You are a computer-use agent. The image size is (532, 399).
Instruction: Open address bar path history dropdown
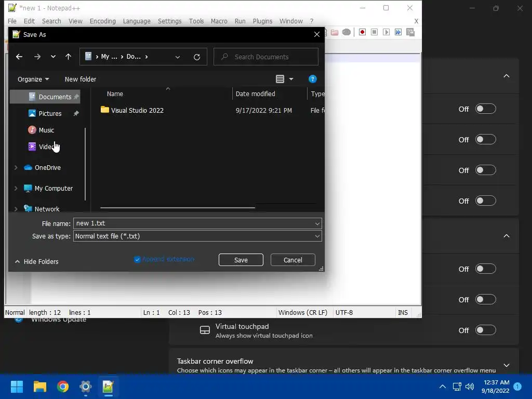tap(178, 57)
